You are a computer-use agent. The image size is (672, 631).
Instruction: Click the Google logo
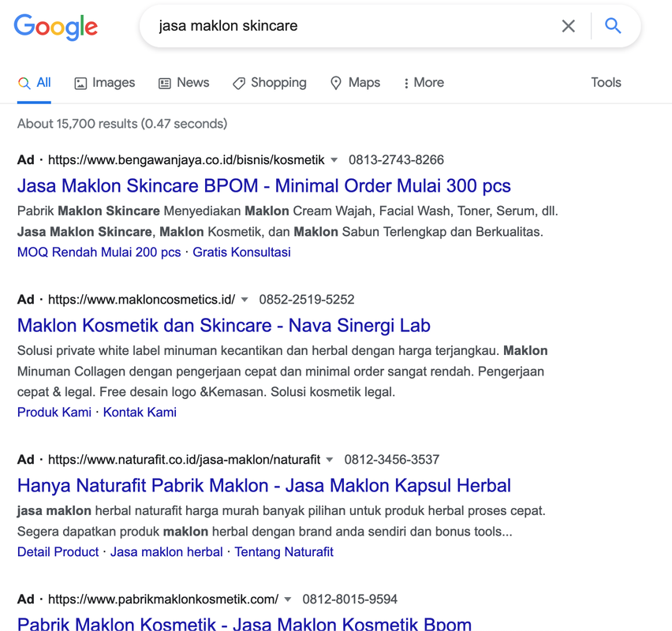pos(56,27)
